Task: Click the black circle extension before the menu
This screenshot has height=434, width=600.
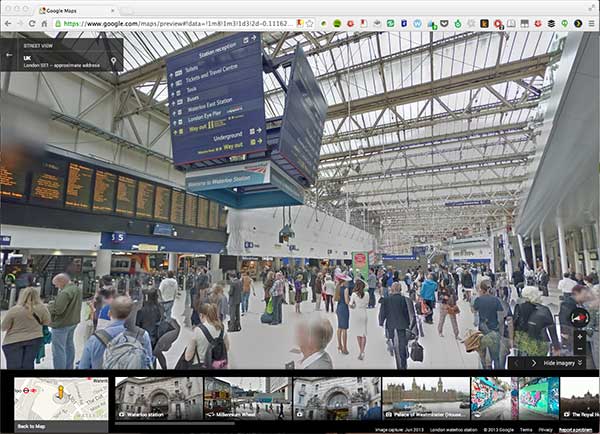Action: [x=578, y=24]
